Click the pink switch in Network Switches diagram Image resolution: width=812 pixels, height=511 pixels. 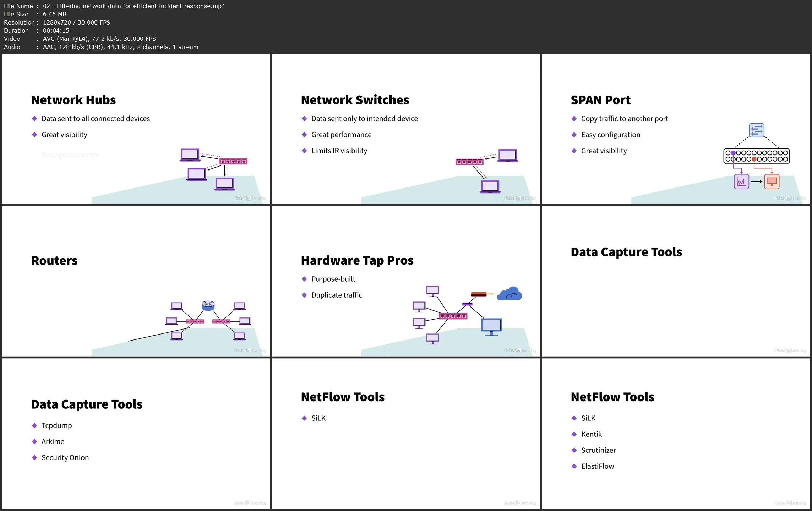tap(469, 162)
